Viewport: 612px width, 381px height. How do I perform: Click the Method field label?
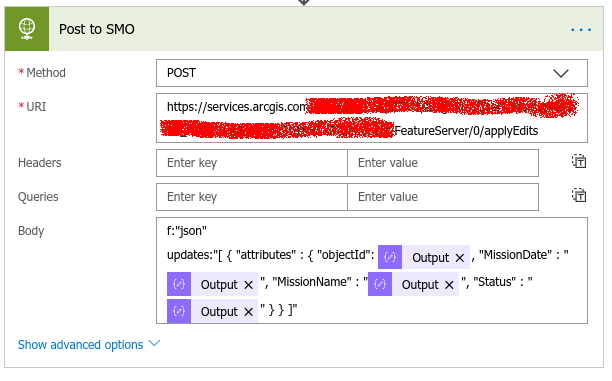[x=46, y=73]
